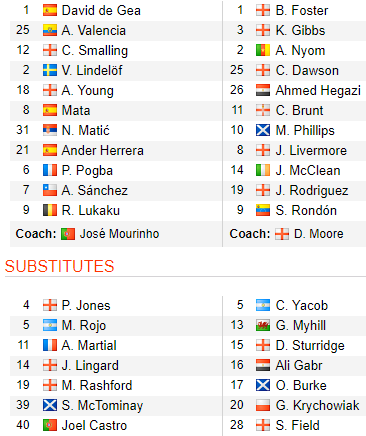
Task: Click the Ireland flag next to J. McClean
Action: [263, 171]
